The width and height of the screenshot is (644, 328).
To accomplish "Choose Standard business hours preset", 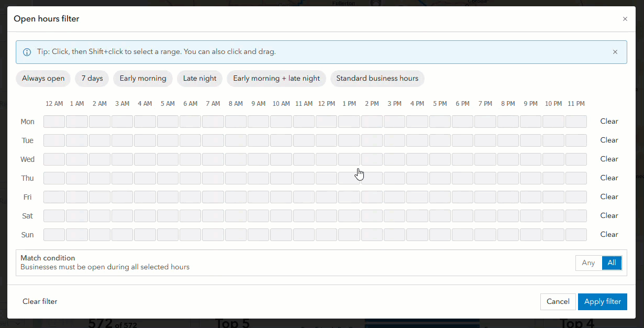I will coord(377,79).
